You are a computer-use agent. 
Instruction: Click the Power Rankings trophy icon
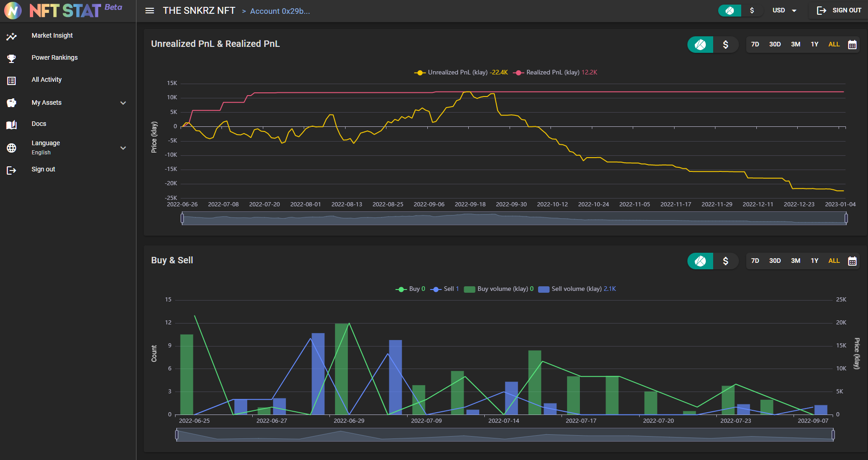coord(11,58)
